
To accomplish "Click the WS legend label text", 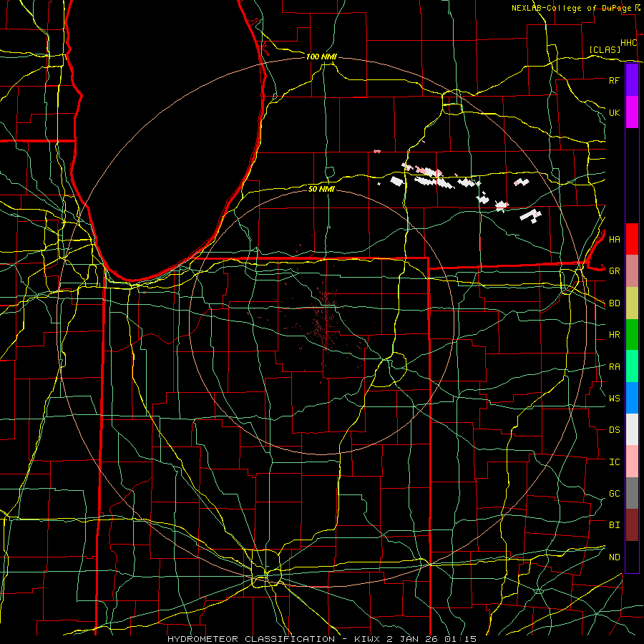I will (614, 399).
